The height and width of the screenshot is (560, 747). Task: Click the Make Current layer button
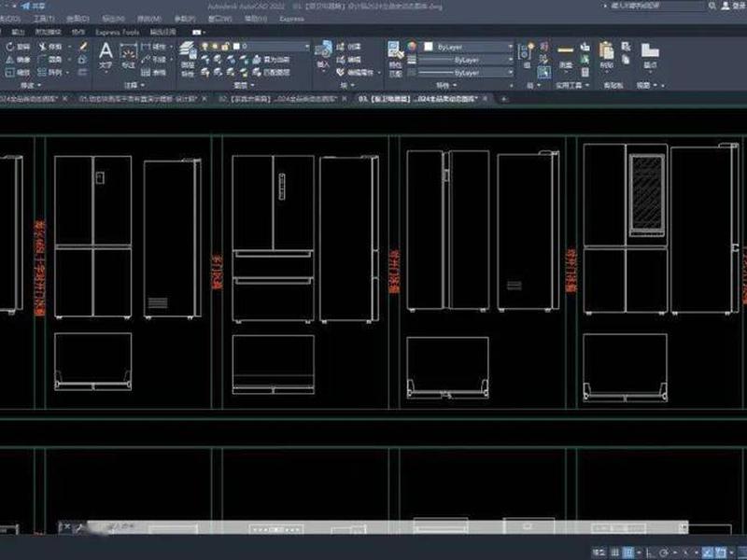(272, 60)
